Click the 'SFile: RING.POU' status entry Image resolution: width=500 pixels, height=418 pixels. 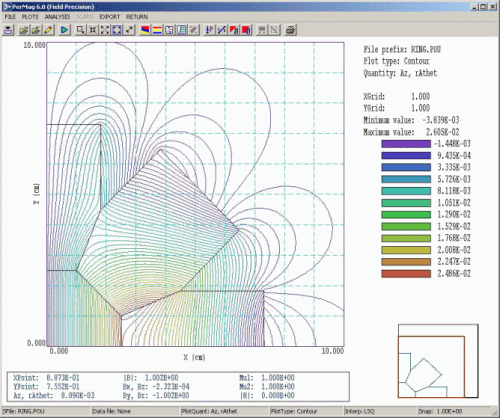pyautogui.click(x=24, y=411)
